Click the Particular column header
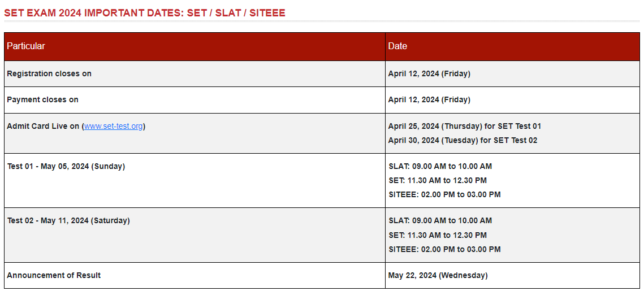644x291 pixels. 26,46
